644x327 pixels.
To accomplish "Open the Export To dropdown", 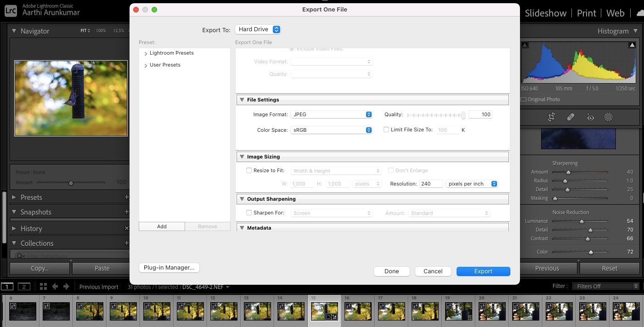I will tap(258, 29).
